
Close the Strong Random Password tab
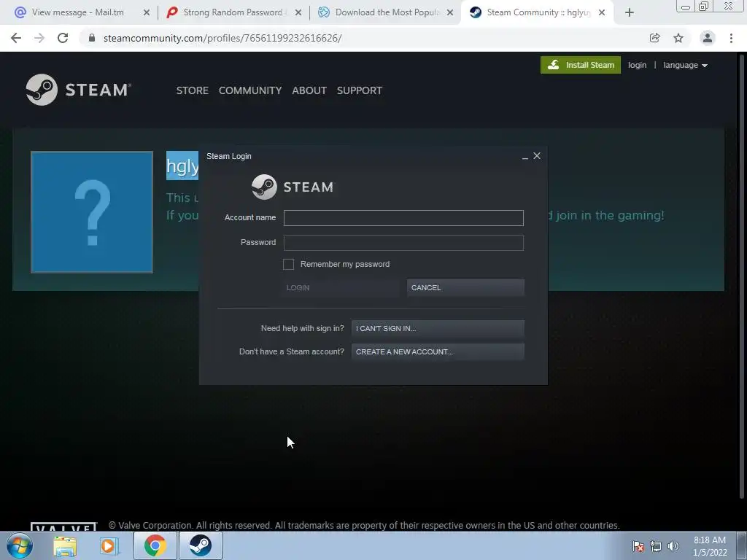point(298,12)
